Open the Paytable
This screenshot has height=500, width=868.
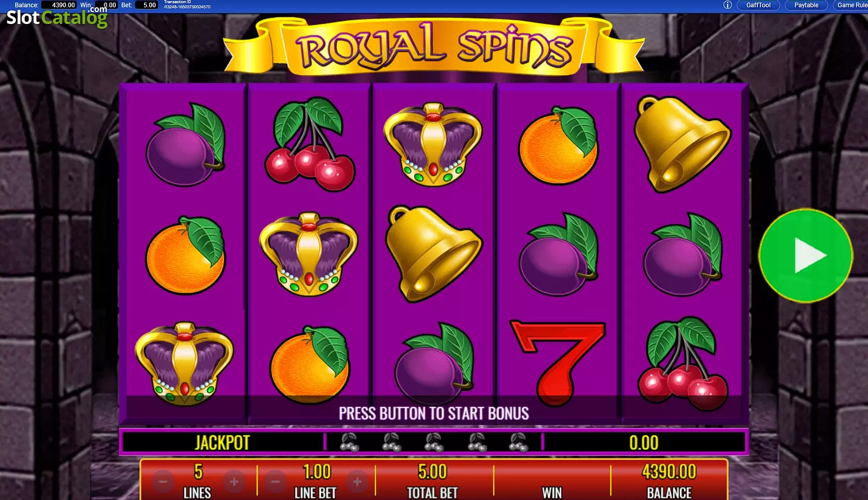click(x=806, y=5)
